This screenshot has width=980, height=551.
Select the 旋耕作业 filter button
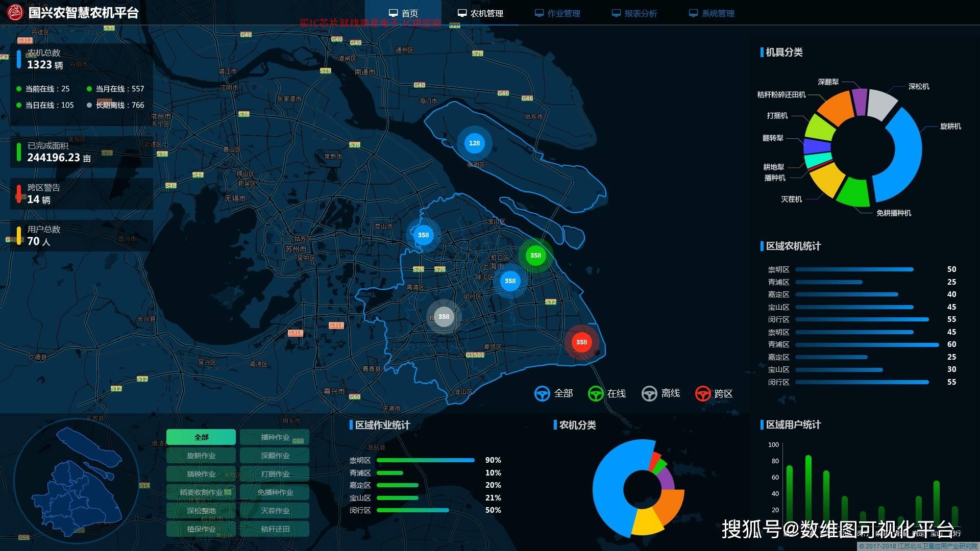tap(201, 456)
